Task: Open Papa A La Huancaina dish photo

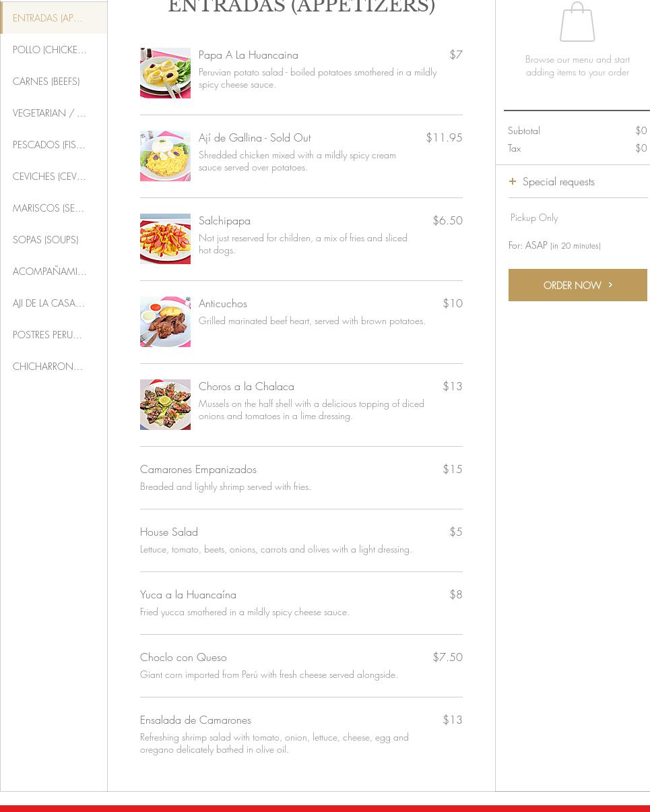Action: (165, 73)
